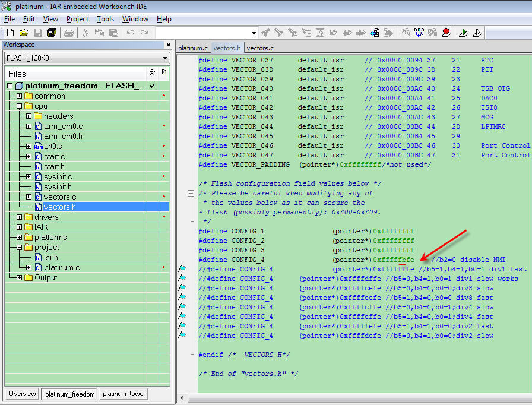Expand the headers folder
532x405 pixels.
pyautogui.click(x=29, y=116)
